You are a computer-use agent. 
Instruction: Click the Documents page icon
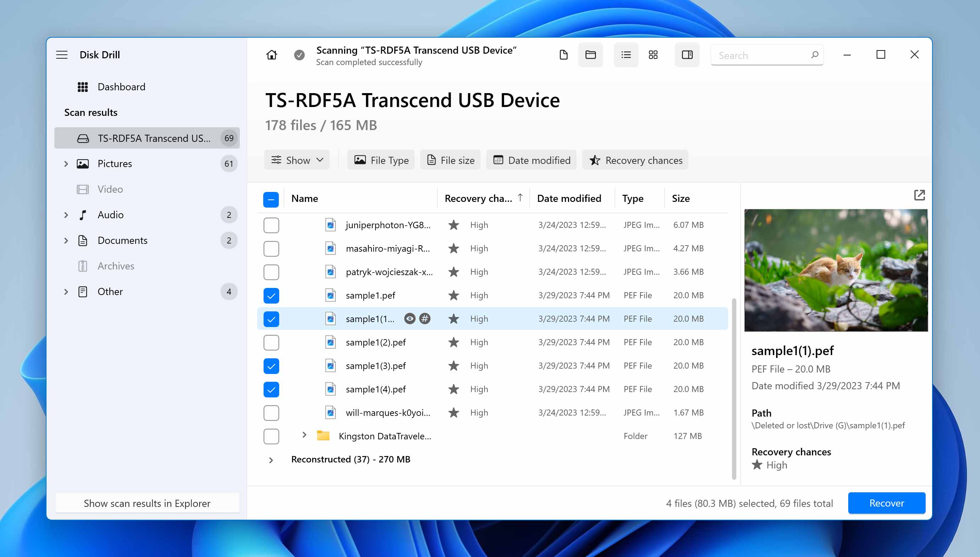[82, 241]
